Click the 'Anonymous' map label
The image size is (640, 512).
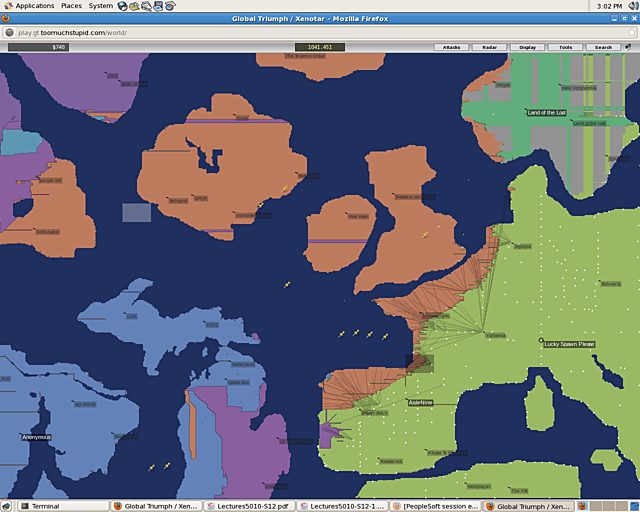point(36,437)
